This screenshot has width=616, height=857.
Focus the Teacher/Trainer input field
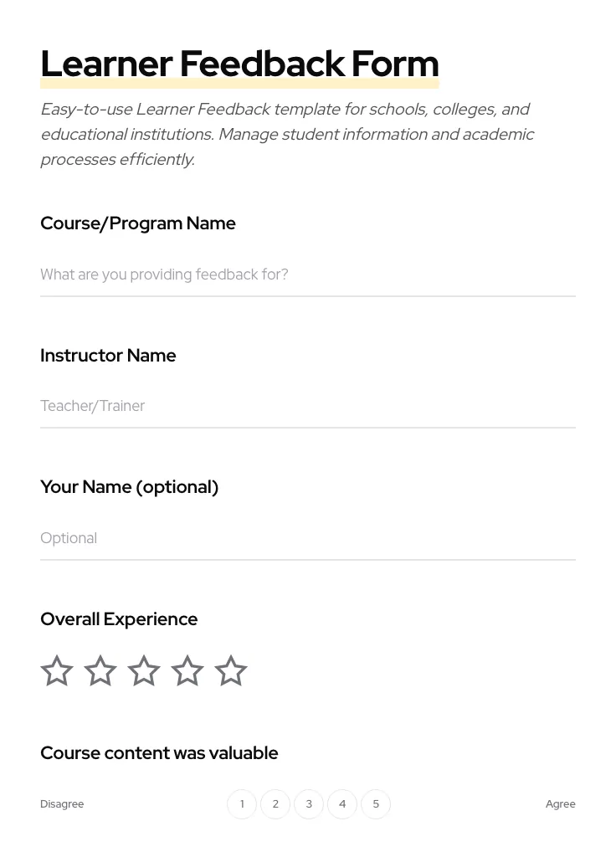[308, 406]
